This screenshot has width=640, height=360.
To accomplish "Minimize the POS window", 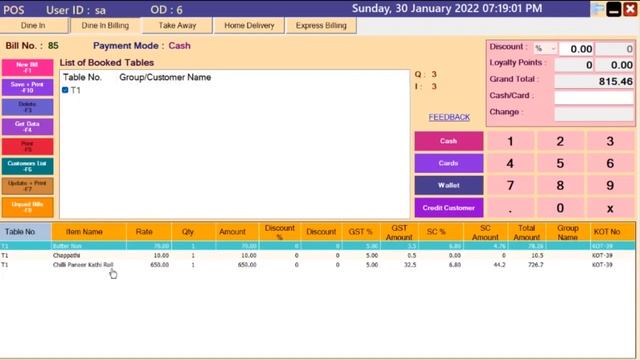I will tap(614, 9).
